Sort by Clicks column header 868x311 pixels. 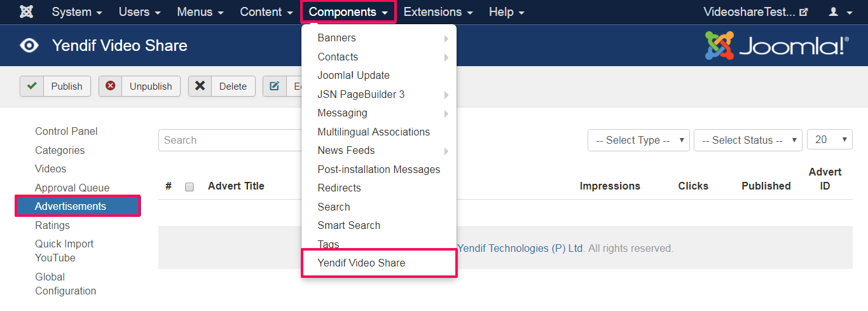(693, 186)
